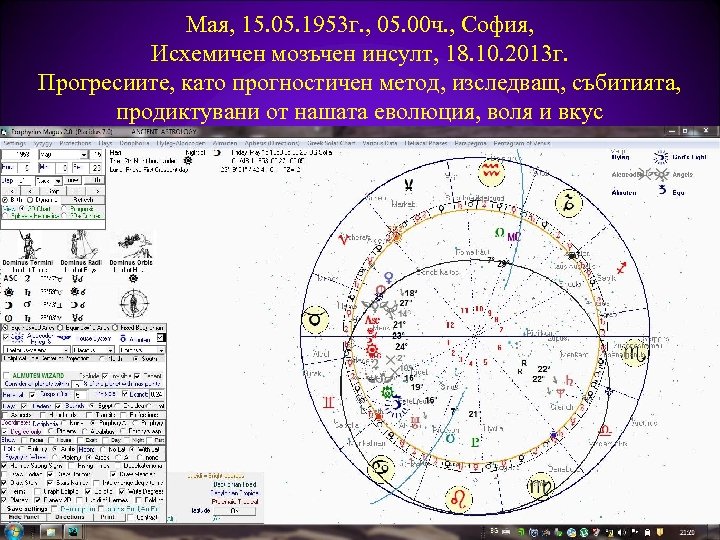Step back with the leftmost arrow button
Screen dimensions: 720x540
click(12, 191)
